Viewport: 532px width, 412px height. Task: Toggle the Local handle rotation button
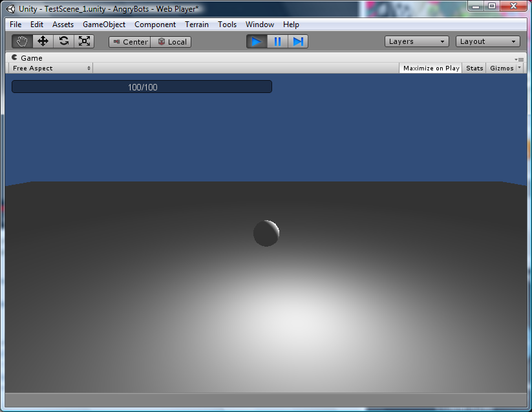click(x=171, y=42)
